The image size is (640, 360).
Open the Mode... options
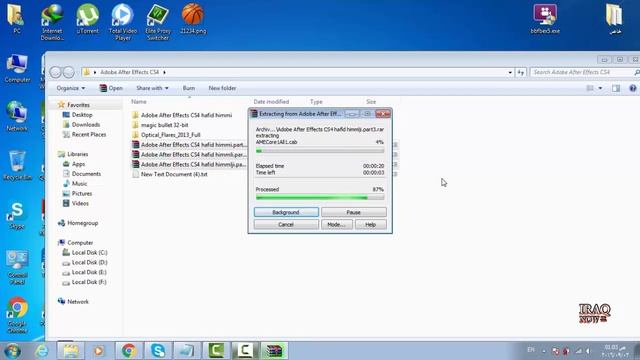337,224
